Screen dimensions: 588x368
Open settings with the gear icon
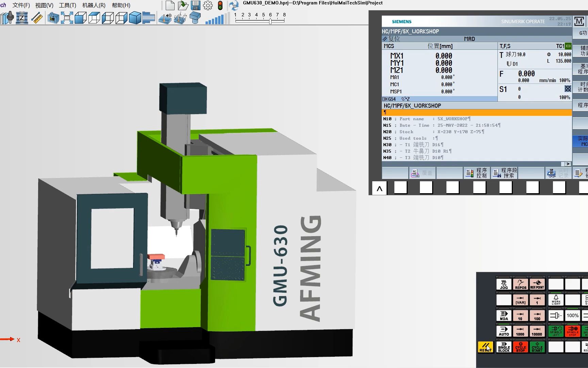pos(208,5)
